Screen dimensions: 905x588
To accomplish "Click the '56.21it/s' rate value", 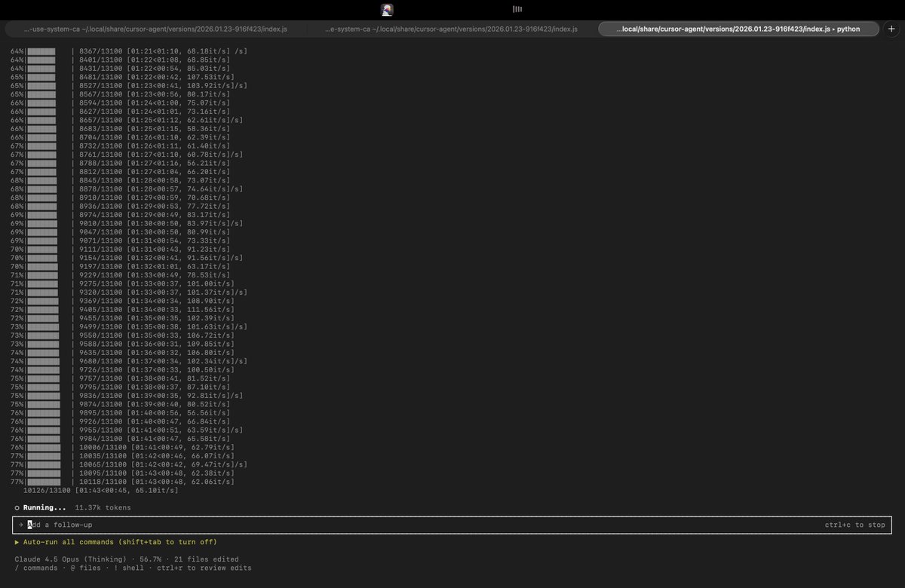I will 207,163.
